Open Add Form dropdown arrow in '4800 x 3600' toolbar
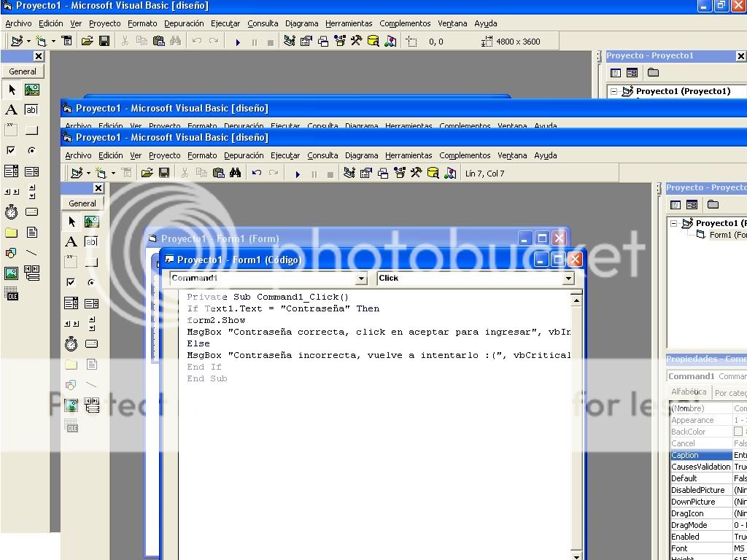 coord(53,42)
